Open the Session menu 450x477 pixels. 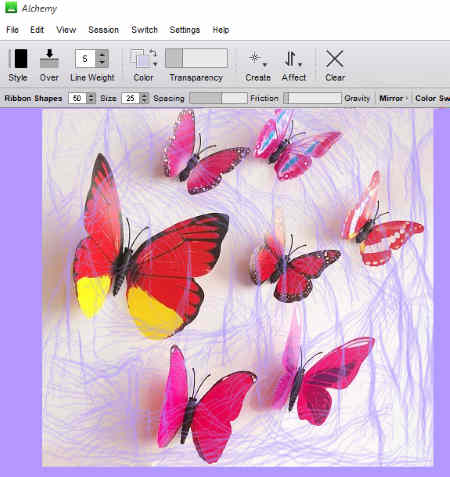(x=103, y=30)
